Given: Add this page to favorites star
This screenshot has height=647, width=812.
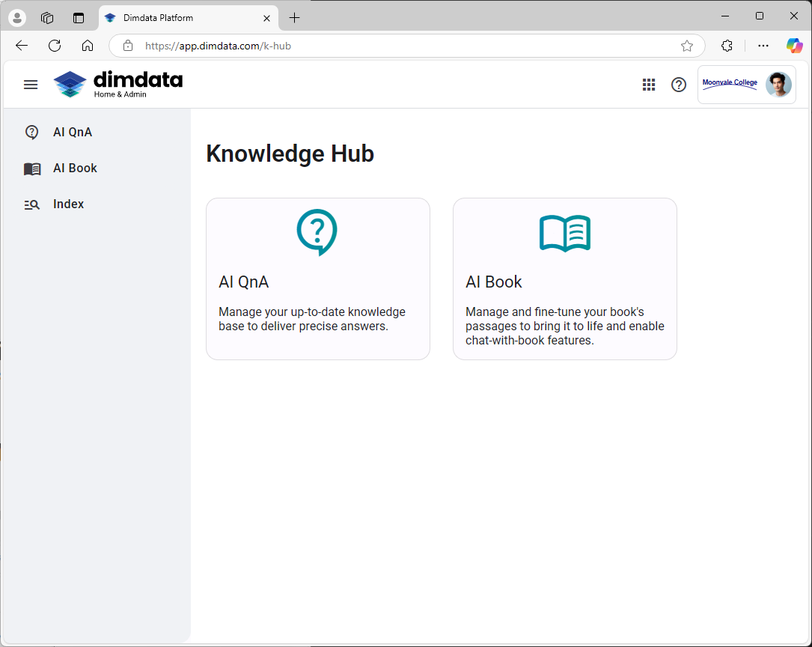Looking at the screenshot, I should coord(687,46).
